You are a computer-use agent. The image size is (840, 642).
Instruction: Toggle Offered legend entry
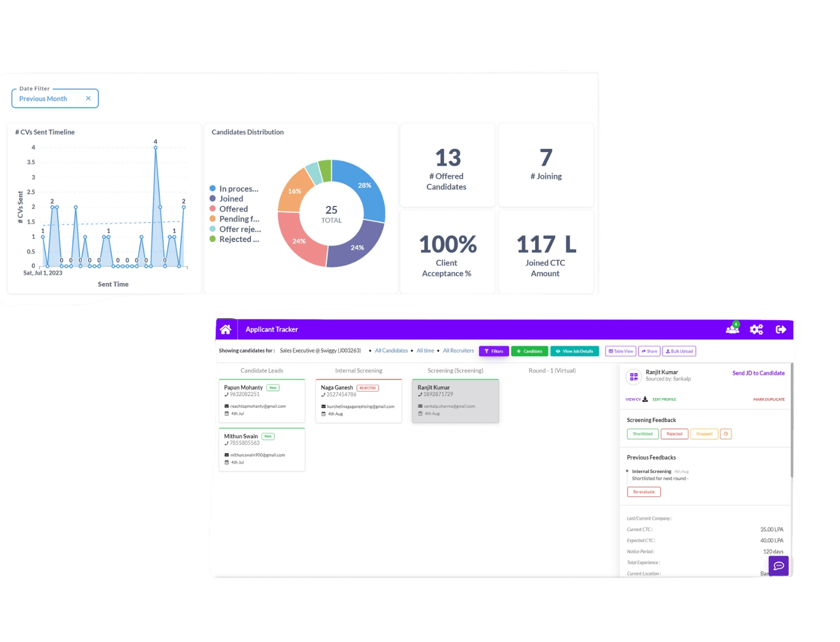click(x=229, y=209)
